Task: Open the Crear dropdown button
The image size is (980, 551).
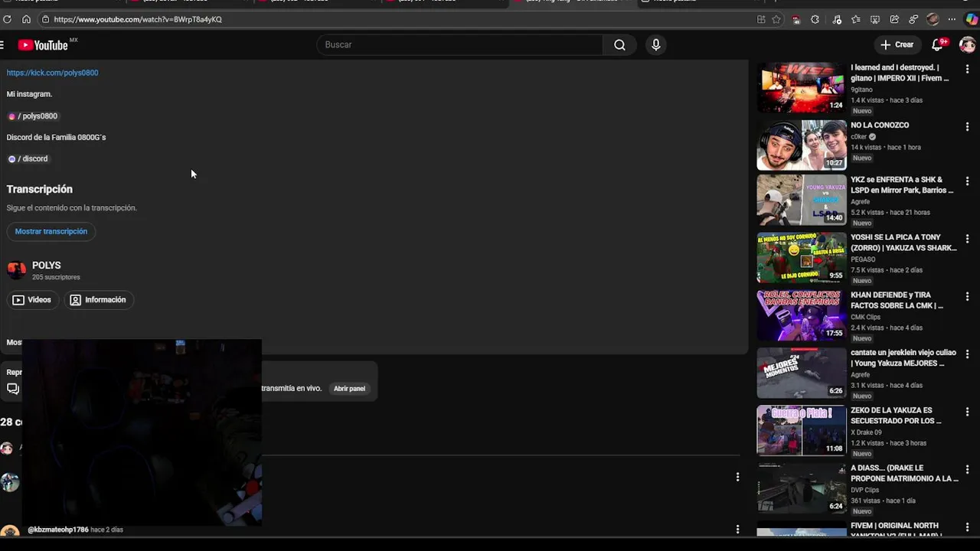Action: tap(897, 44)
